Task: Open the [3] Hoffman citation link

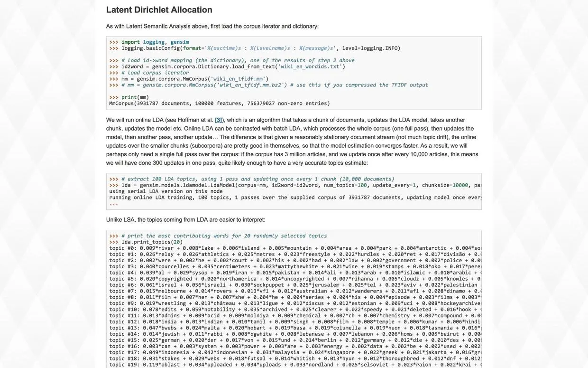Action: pyautogui.click(x=218, y=120)
